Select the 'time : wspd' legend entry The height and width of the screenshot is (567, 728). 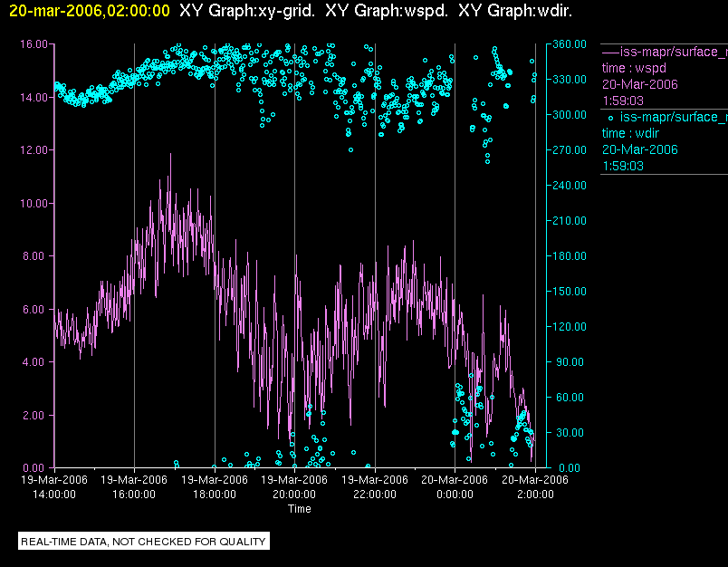tap(637, 68)
